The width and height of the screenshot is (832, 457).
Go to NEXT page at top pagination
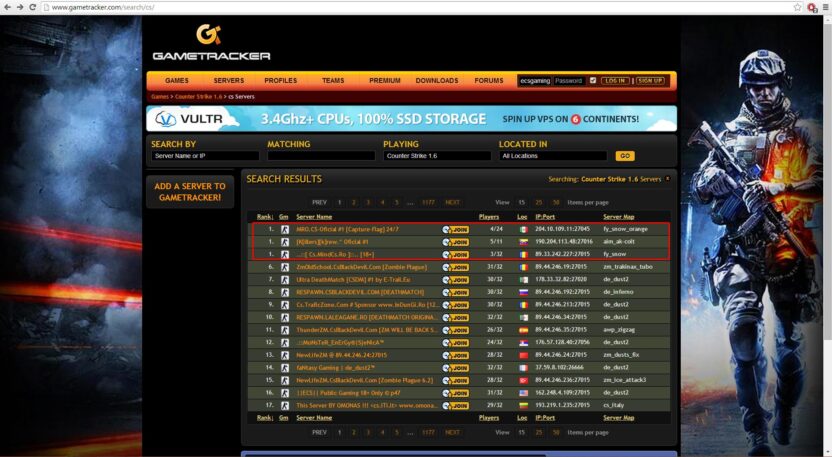pyautogui.click(x=453, y=202)
